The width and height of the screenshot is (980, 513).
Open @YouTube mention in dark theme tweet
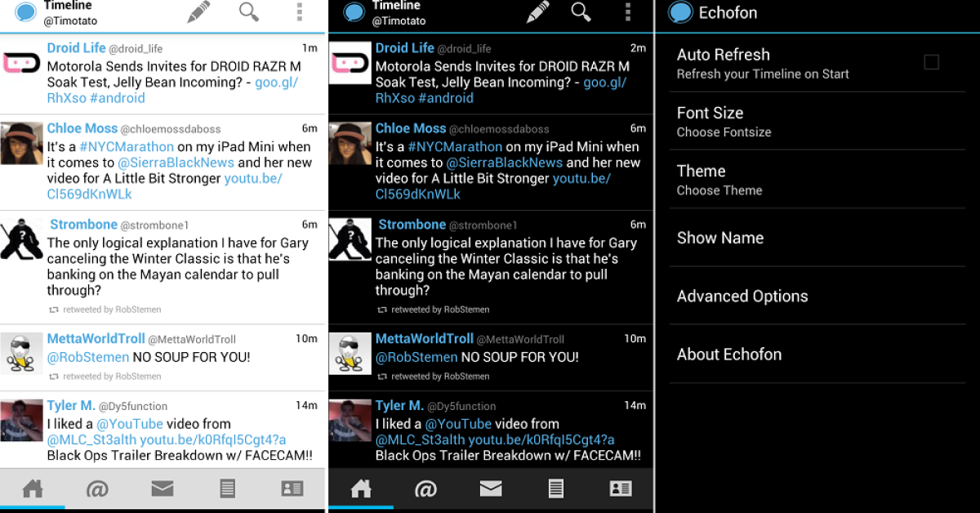tap(458, 424)
